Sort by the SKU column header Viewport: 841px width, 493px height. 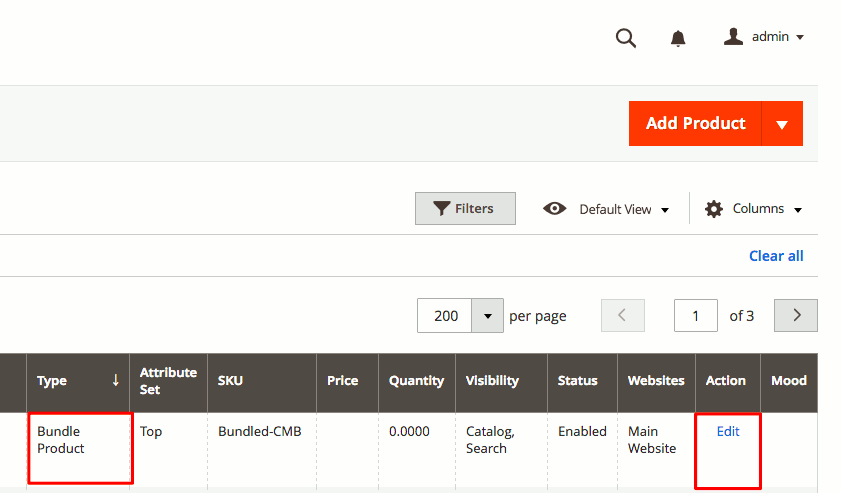(x=262, y=381)
